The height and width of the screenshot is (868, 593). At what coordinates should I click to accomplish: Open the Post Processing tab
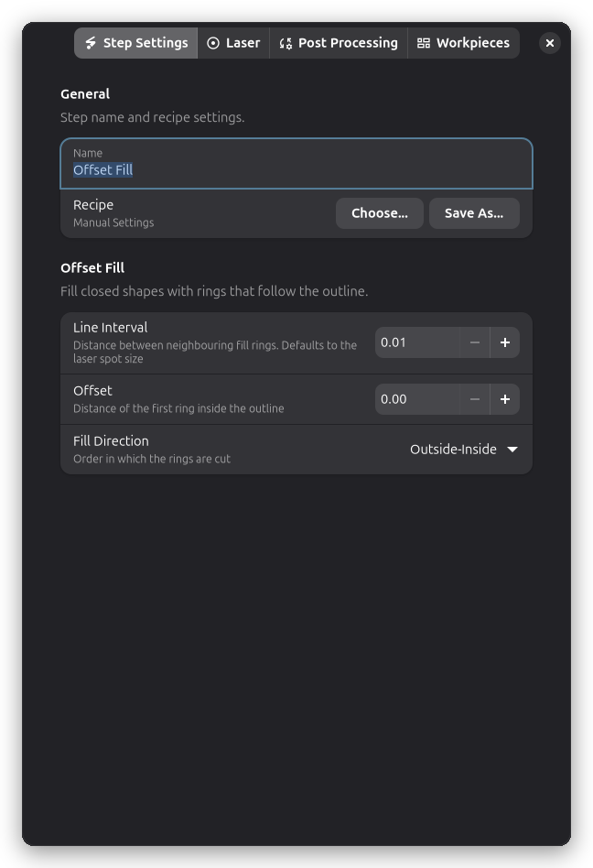point(339,43)
